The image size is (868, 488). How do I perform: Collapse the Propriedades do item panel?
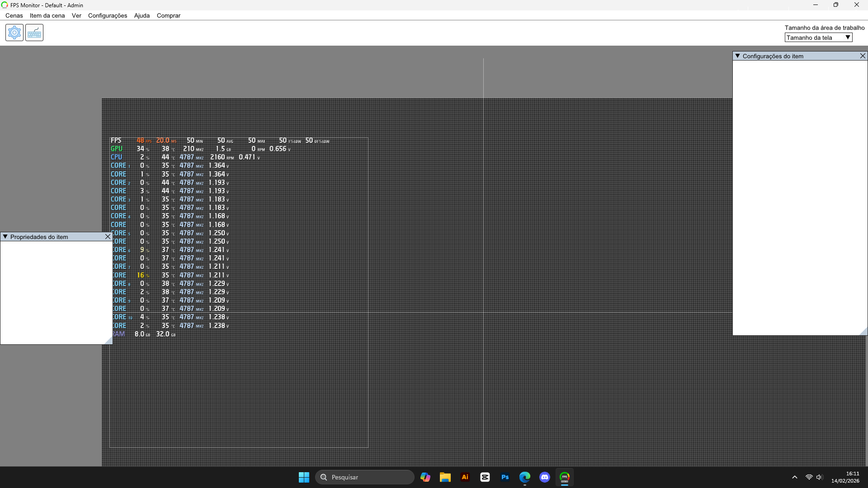click(x=5, y=237)
